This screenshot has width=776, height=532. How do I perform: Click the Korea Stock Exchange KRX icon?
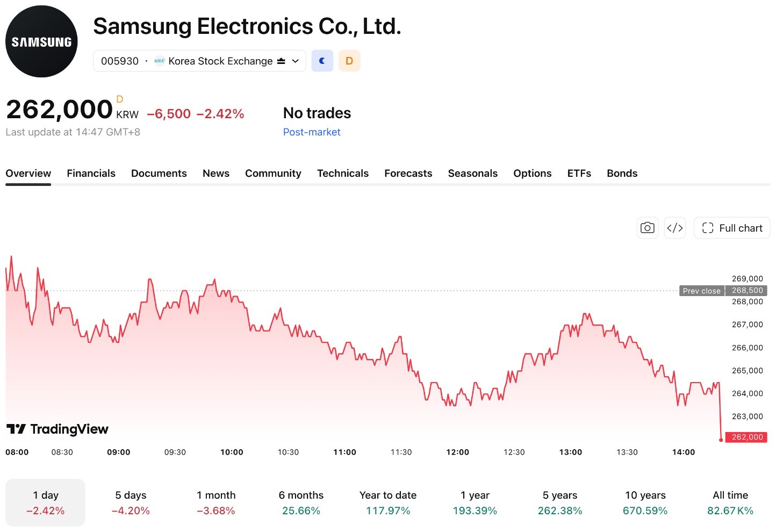click(x=159, y=61)
